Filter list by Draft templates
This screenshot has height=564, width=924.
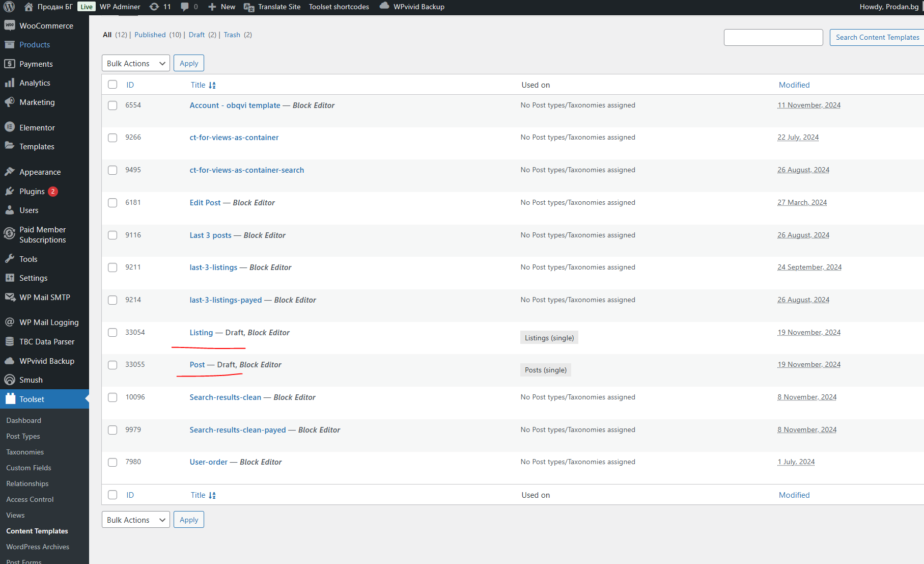(197, 35)
